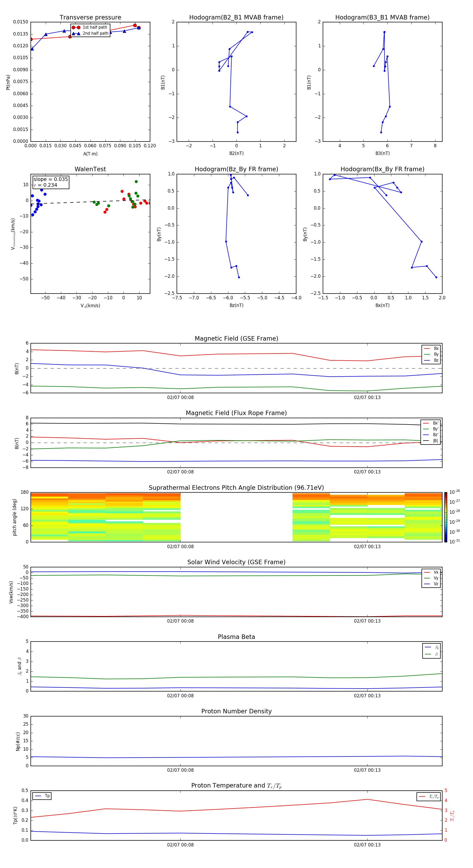
Task: Click the Magnetic Field (Flux Rope Frame) title
Action: 236,413
